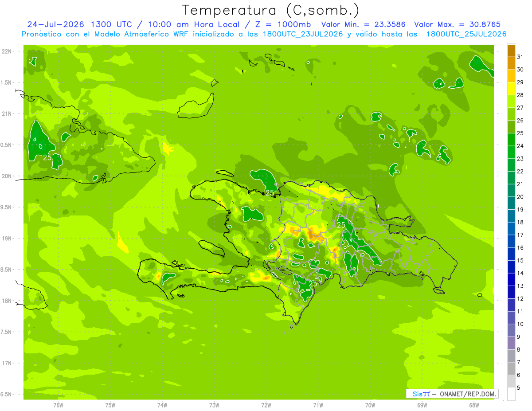
Task: Click the "7.5N" latitude label
Action: click(6, 332)
